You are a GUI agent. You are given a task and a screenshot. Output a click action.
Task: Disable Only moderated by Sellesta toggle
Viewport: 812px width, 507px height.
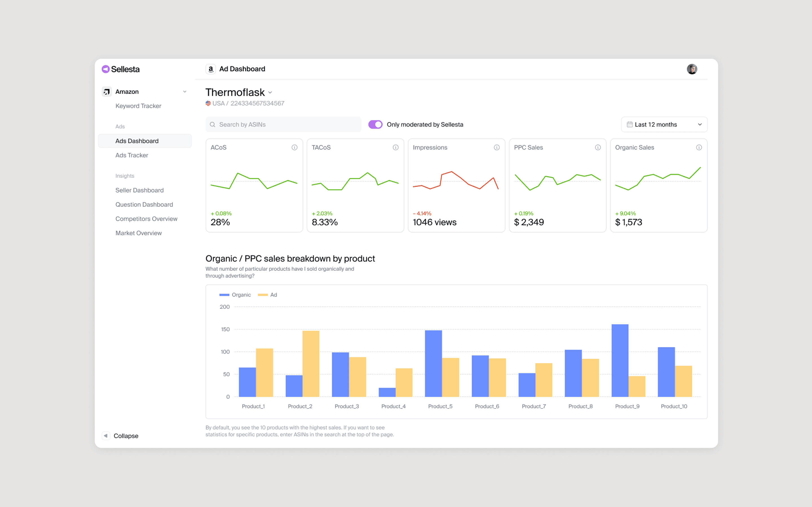click(375, 124)
